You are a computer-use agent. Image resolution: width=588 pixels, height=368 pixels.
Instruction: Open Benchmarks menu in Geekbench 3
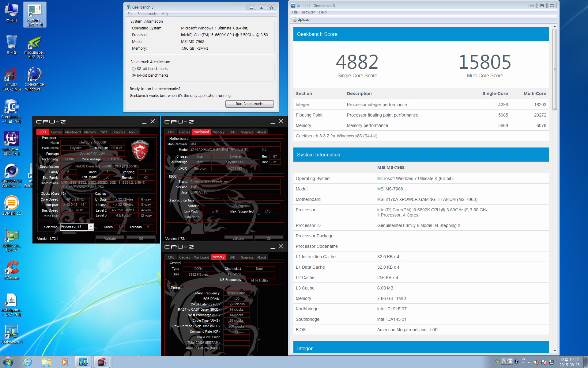click(x=147, y=14)
